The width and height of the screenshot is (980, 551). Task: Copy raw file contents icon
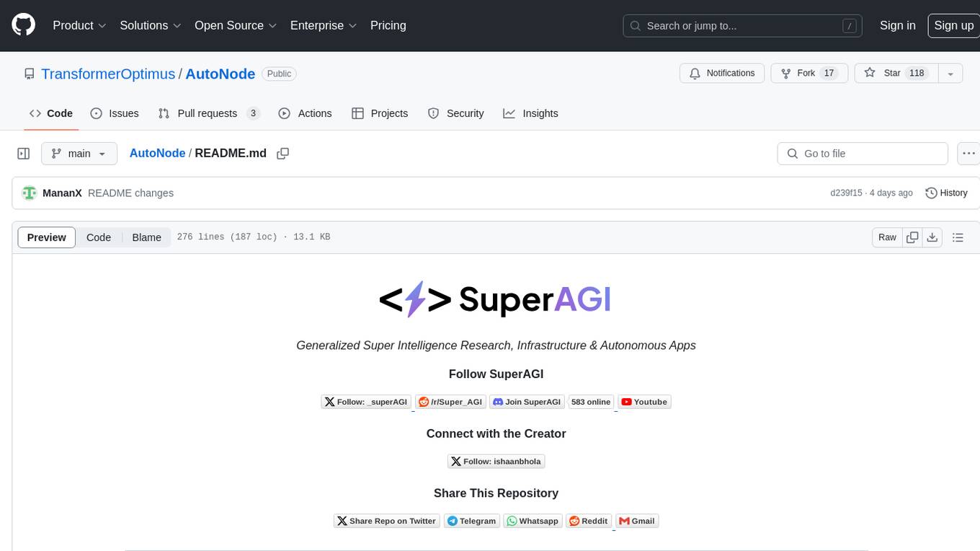click(912, 237)
